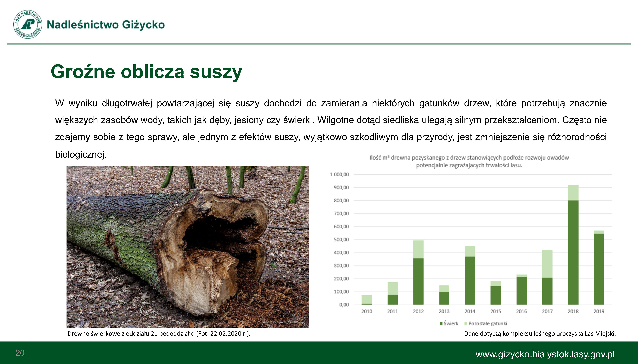
Task: Click the 2018 light green top bar segment
Action: [x=573, y=193]
